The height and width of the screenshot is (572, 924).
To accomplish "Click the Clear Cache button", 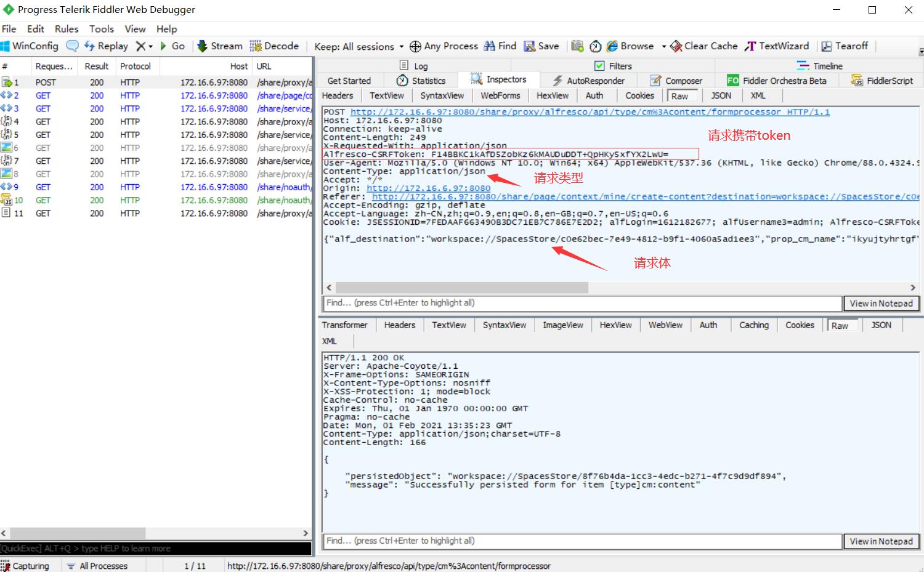I will [704, 46].
